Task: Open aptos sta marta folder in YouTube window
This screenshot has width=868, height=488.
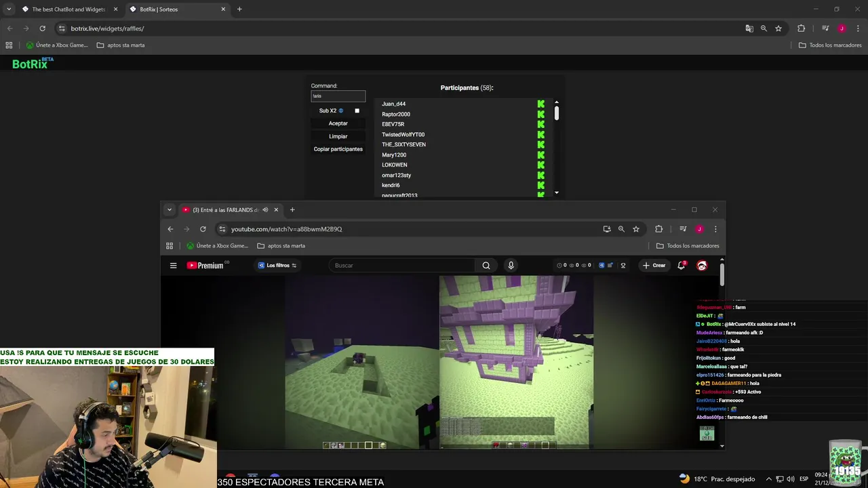Action: click(281, 246)
